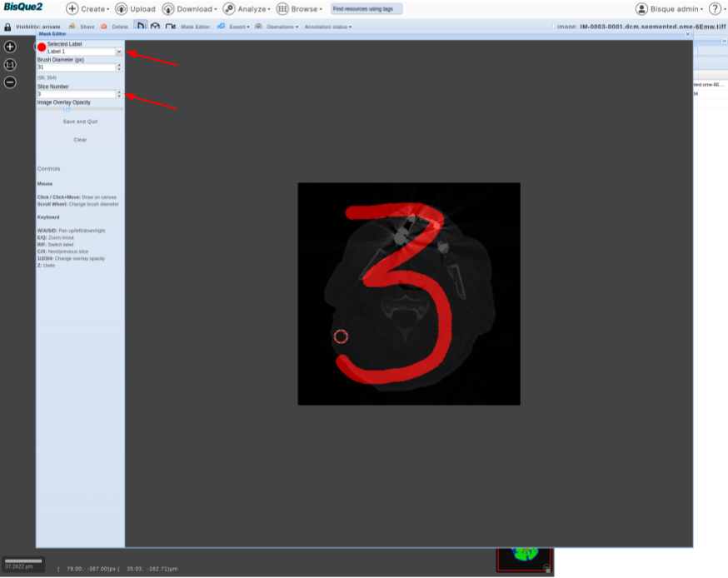Open the Annotation status dropdown
This screenshot has width=728, height=578.
click(x=326, y=27)
